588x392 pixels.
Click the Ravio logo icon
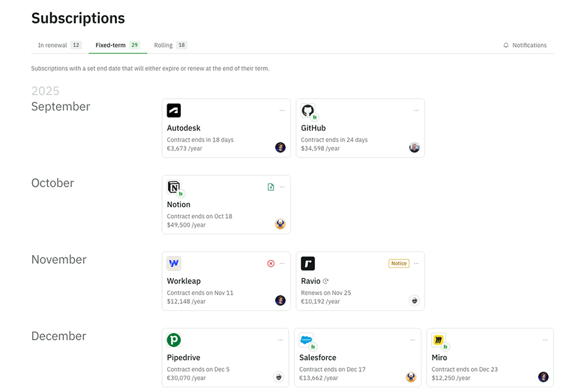pyautogui.click(x=308, y=263)
